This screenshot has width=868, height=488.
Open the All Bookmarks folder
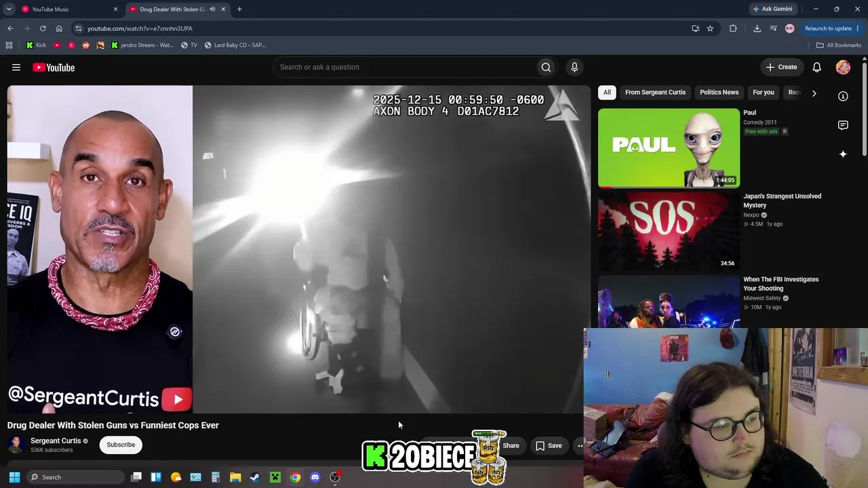(838, 45)
